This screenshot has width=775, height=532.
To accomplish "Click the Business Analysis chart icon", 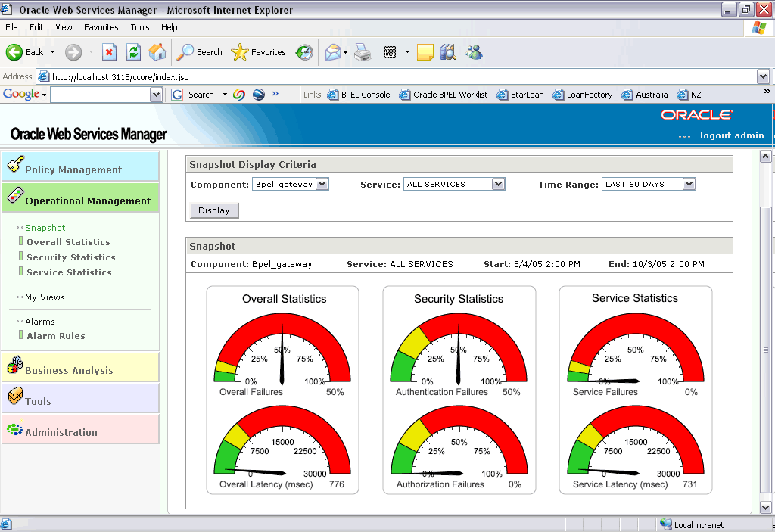I will pyautogui.click(x=15, y=365).
